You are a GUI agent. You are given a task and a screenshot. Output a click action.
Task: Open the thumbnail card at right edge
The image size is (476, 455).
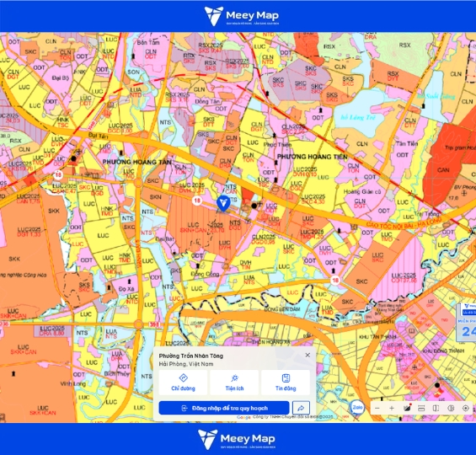[466, 322]
